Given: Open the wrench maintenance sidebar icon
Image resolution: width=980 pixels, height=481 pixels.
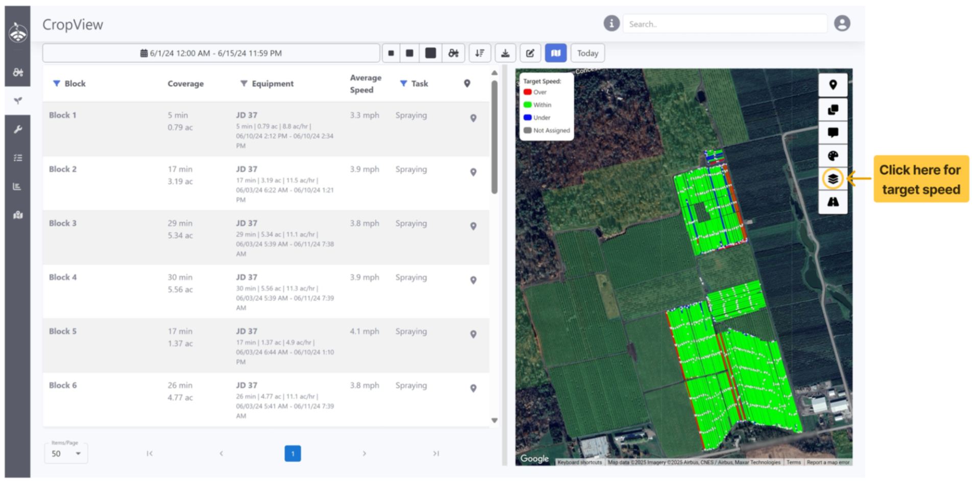Looking at the screenshot, I should pos(18,129).
